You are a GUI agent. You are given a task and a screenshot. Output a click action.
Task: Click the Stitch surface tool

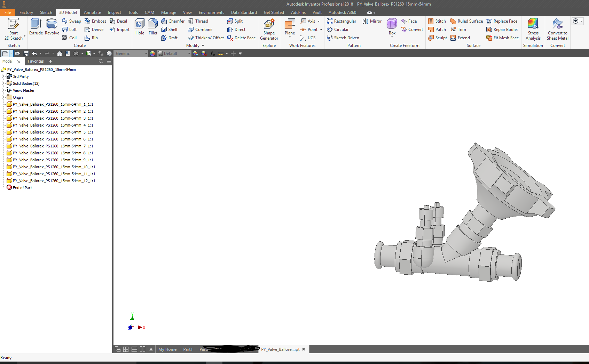tap(437, 21)
